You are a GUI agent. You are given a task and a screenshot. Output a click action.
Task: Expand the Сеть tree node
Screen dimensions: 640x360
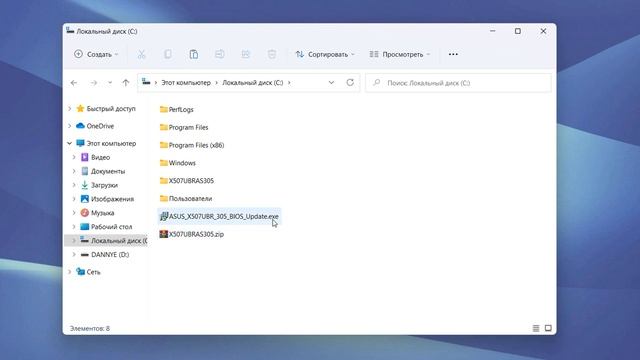[x=69, y=271]
